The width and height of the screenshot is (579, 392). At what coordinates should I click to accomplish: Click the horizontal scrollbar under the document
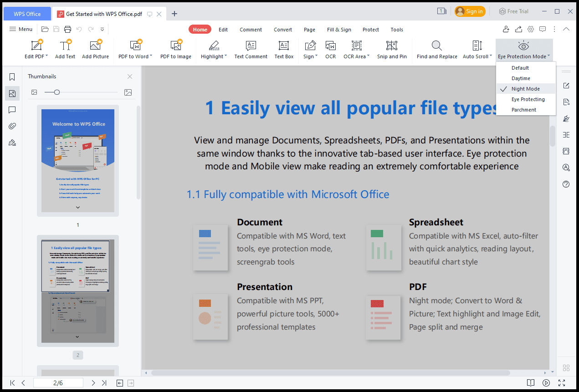(x=330, y=372)
